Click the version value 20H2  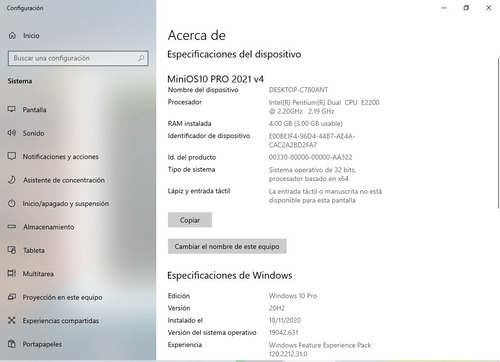coord(277,308)
